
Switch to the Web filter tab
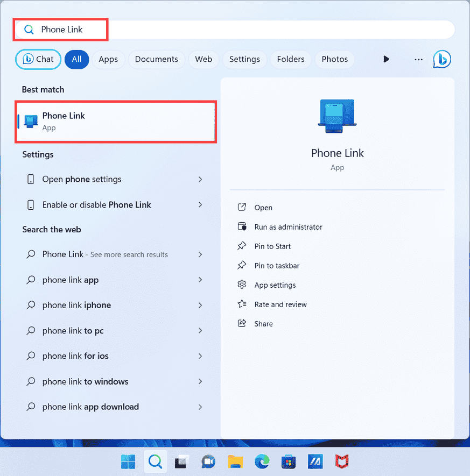(204, 59)
